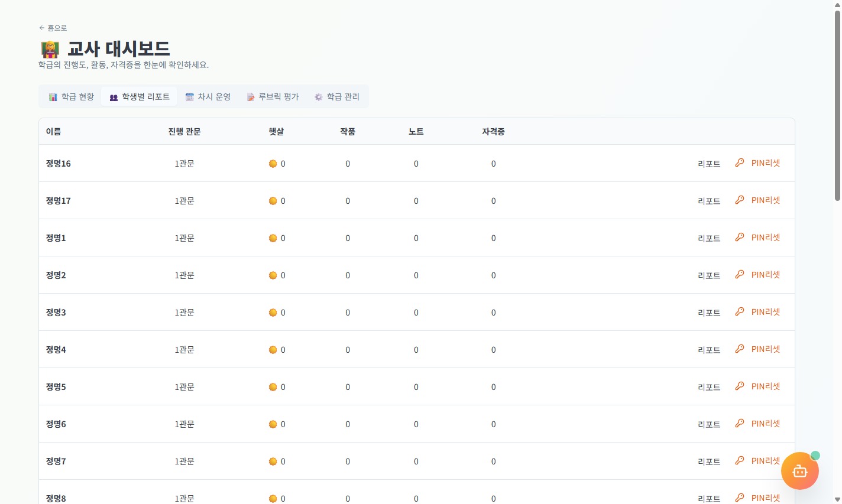Click the teacher emoji beside 교사 대시보드
The height and width of the screenshot is (504, 842).
[x=50, y=49]
